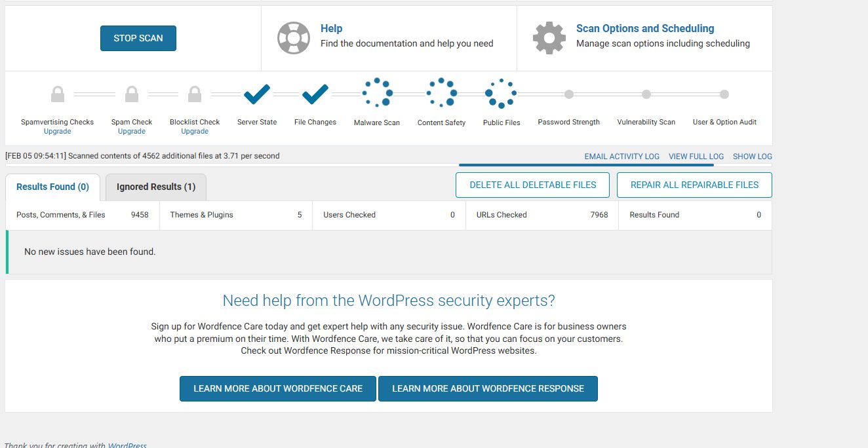Viewport: 868px width, 448px height.
Task: Open the Ignored Results tab
Action: coord(156,187)
